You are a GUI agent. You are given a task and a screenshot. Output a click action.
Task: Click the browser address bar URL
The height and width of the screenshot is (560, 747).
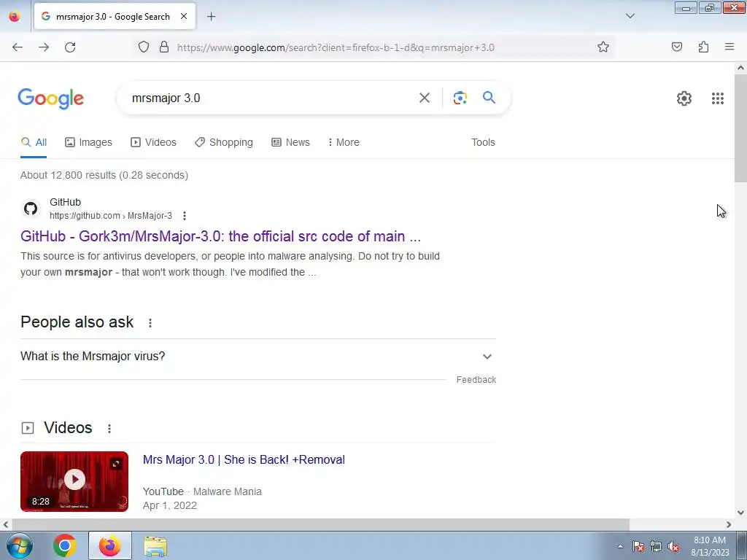pos(336,47)
